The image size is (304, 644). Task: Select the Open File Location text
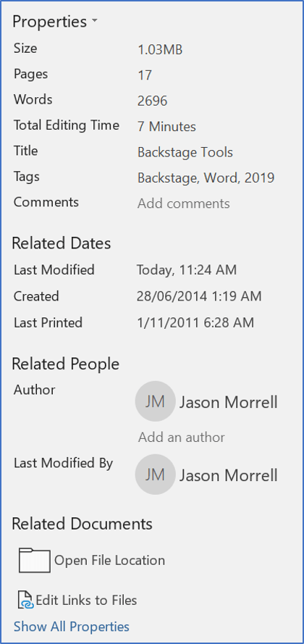coord(109,560)
